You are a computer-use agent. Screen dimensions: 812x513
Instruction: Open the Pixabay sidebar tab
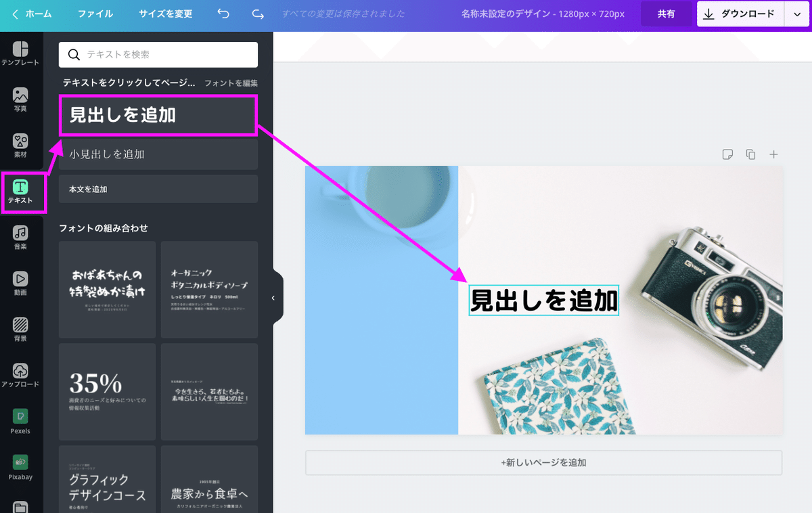(20, 468)
